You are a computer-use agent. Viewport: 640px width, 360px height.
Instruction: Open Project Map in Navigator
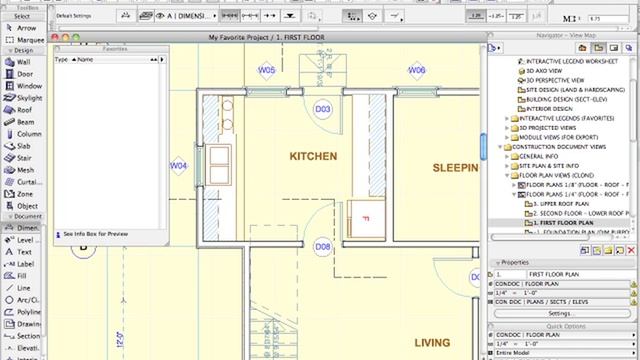coord(582,48)
